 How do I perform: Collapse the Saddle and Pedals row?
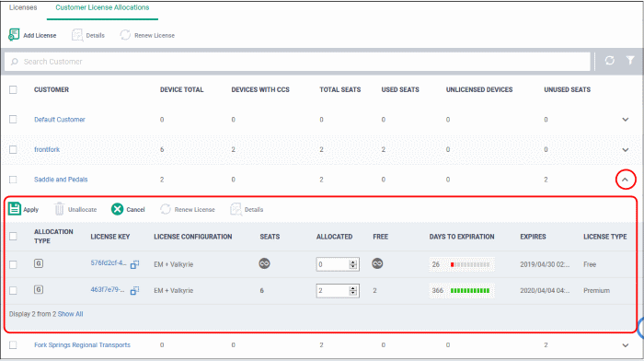coord(625,180)
